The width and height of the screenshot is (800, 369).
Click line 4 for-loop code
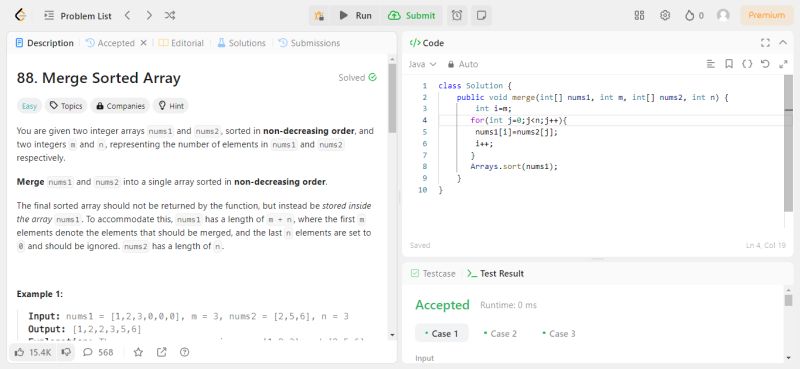pyautogui.click(x=519, y=120)
